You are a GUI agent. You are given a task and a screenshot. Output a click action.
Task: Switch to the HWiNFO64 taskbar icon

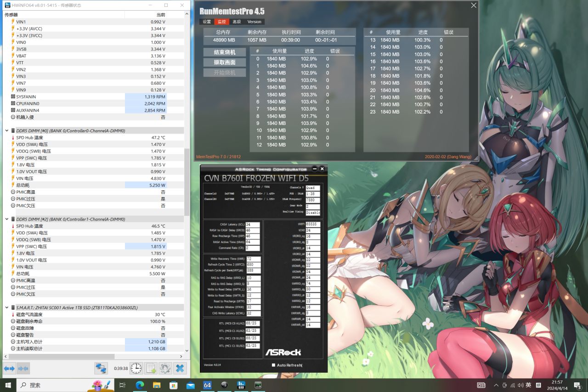[207, 385]
